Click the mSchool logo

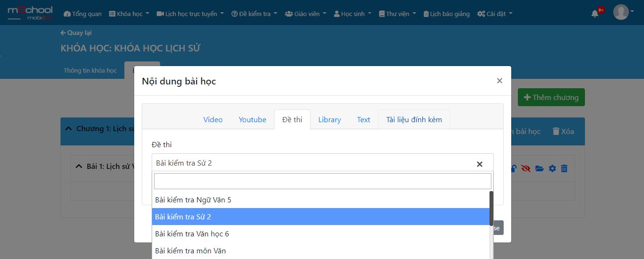(x=30, y=13)
